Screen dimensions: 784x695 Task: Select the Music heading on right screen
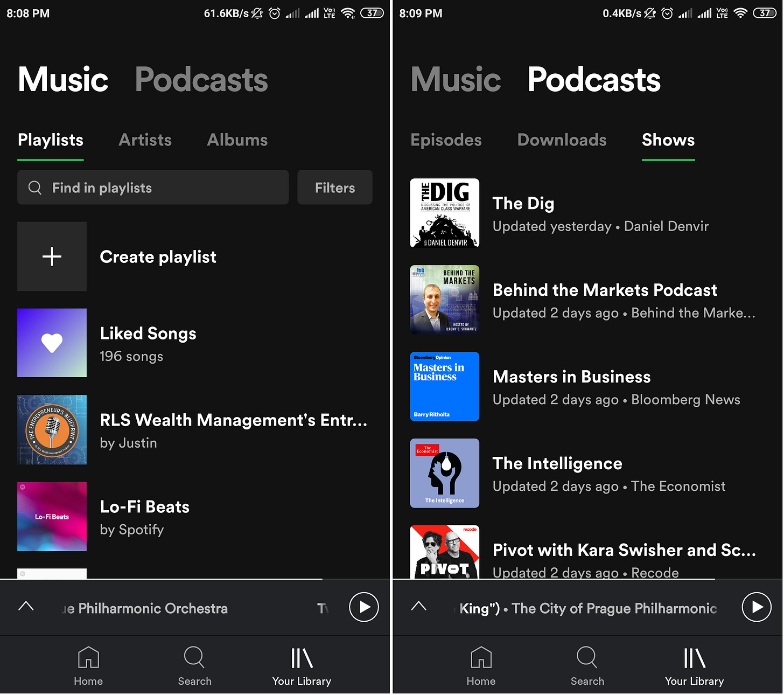pyautogui.click(x=456, y=80)
